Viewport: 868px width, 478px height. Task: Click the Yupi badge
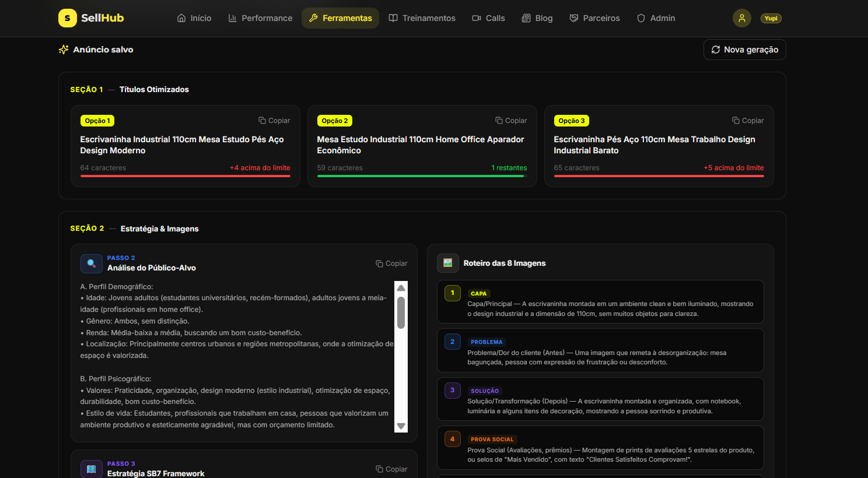(771, 18)
